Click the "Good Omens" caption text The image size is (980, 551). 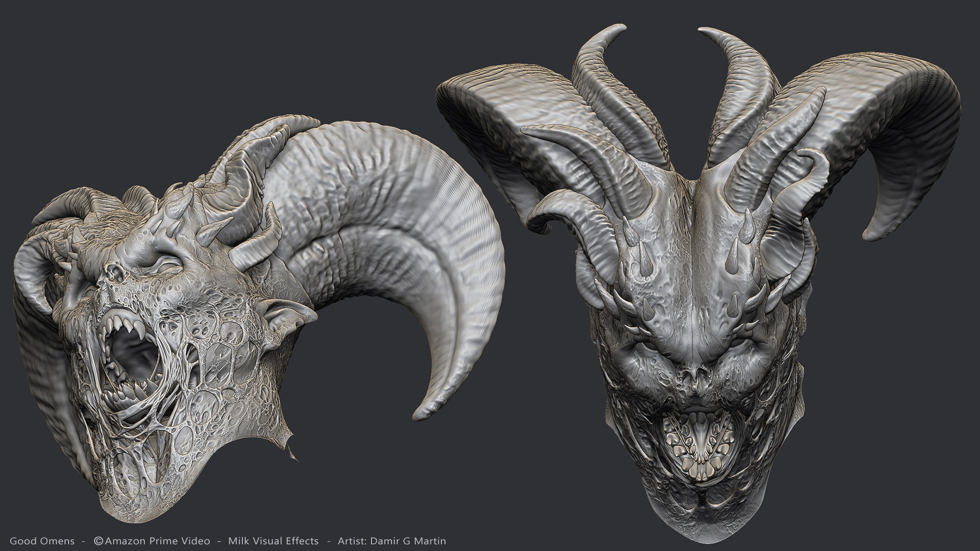[x=42, y=541]
